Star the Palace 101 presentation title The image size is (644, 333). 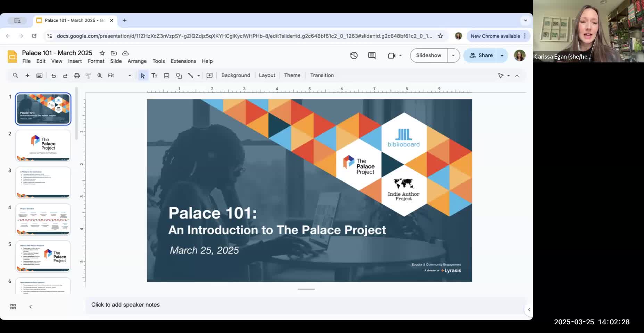(102, 53)
